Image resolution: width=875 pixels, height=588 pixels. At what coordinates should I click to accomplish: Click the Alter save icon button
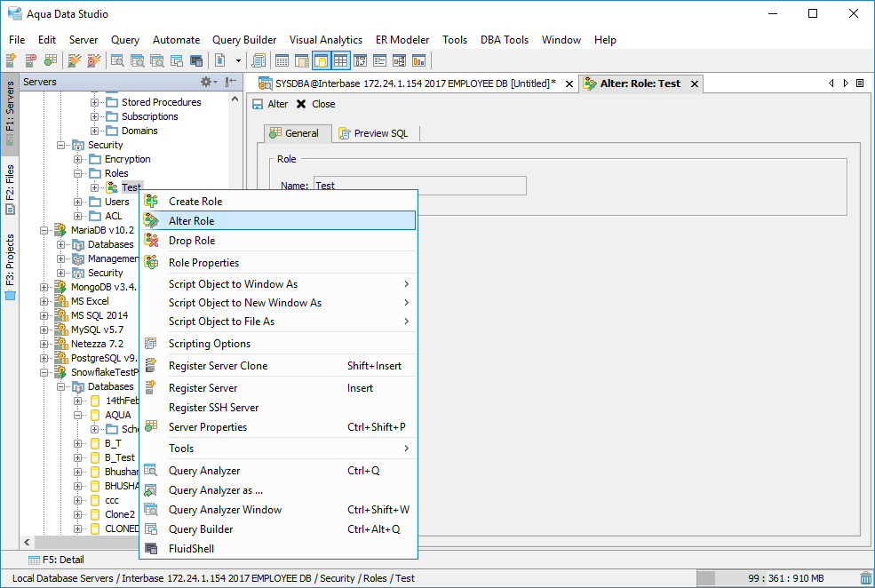(270, 104)
